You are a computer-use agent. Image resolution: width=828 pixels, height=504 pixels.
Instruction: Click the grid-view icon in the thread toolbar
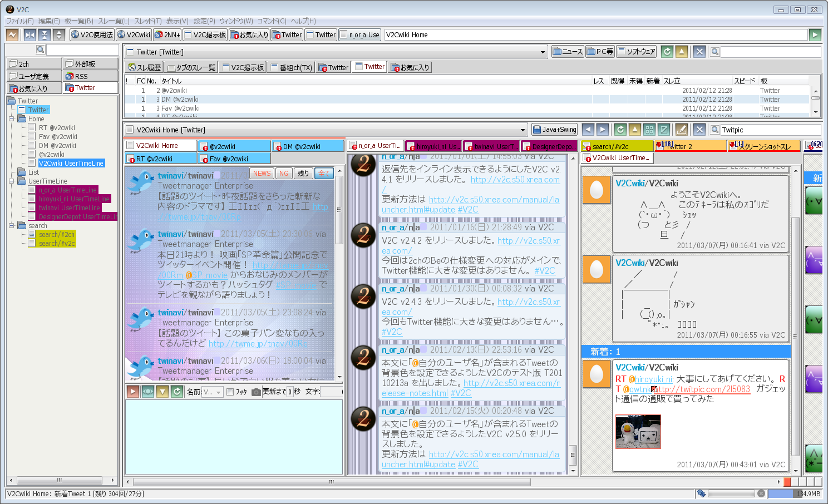649,130
